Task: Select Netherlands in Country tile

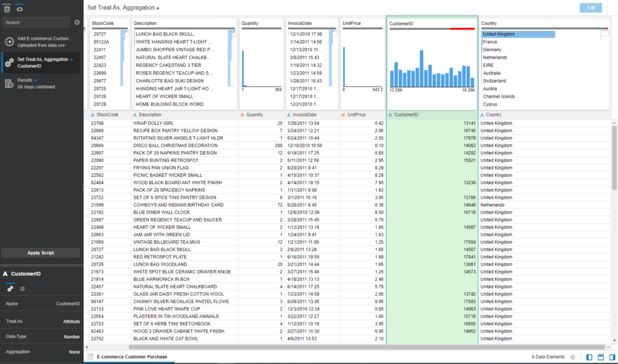Action: (495, 57)
